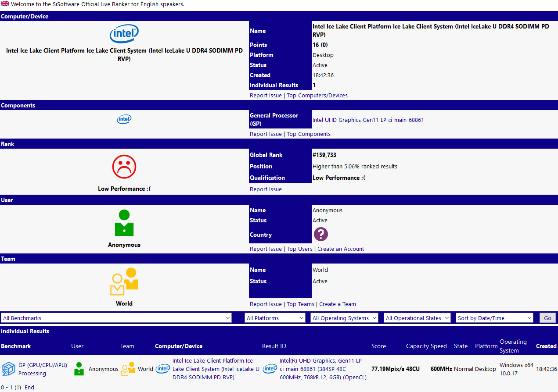Viewport: 558px width, 392px height.
Task: Expand the All Operational States dropdown
Action: (418, 318)
